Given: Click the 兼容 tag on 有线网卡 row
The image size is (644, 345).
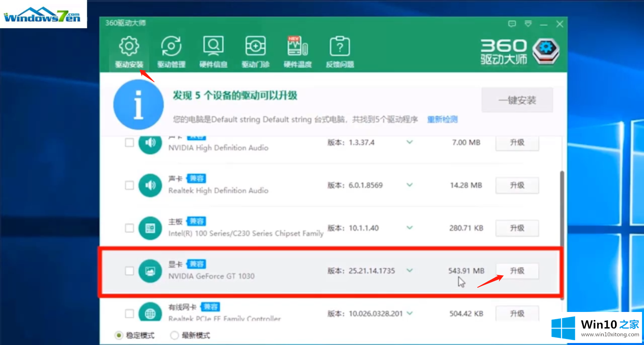Looking at the screenshot, I should point(211,307).
